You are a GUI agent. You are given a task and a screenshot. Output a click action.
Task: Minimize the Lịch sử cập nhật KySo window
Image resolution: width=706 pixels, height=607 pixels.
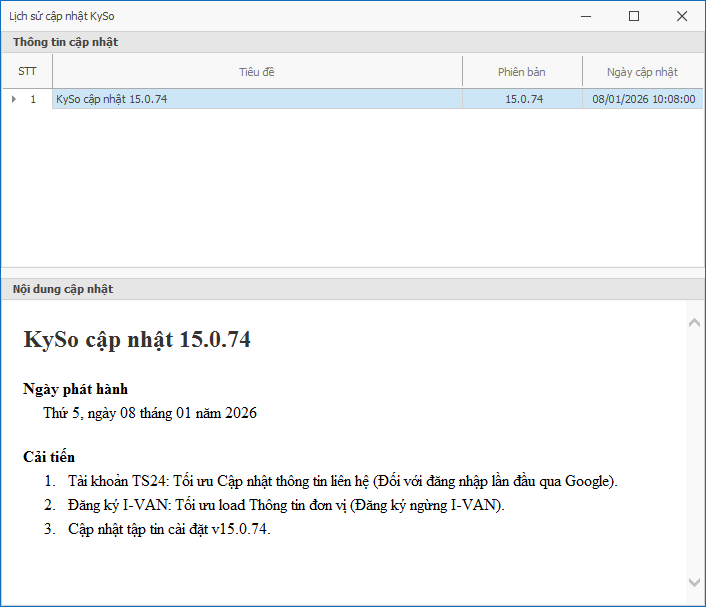tap(586, 16)
